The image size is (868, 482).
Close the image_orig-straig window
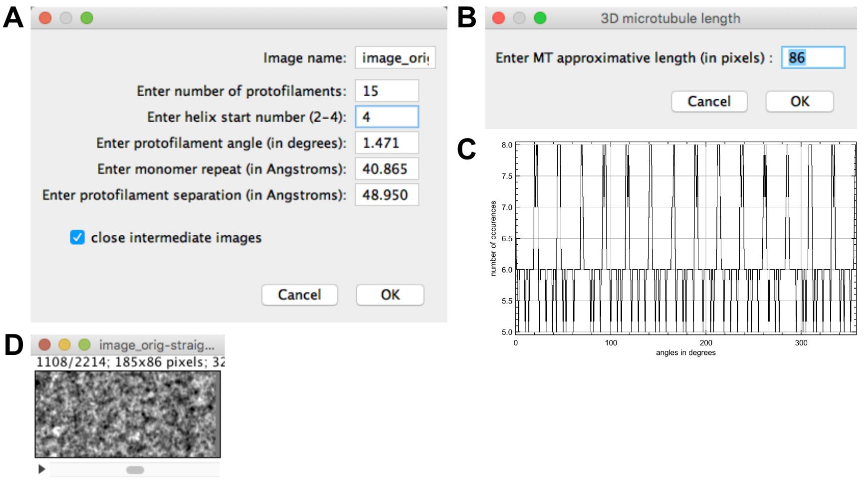click(45, 344)
